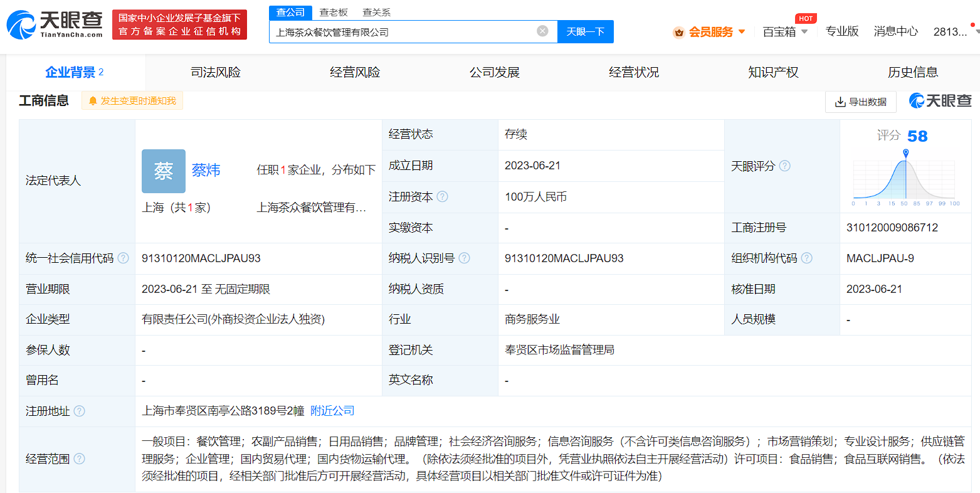
Task: Click the bell icon in 发生变更时通知我
Action: [x=93, y=101]
